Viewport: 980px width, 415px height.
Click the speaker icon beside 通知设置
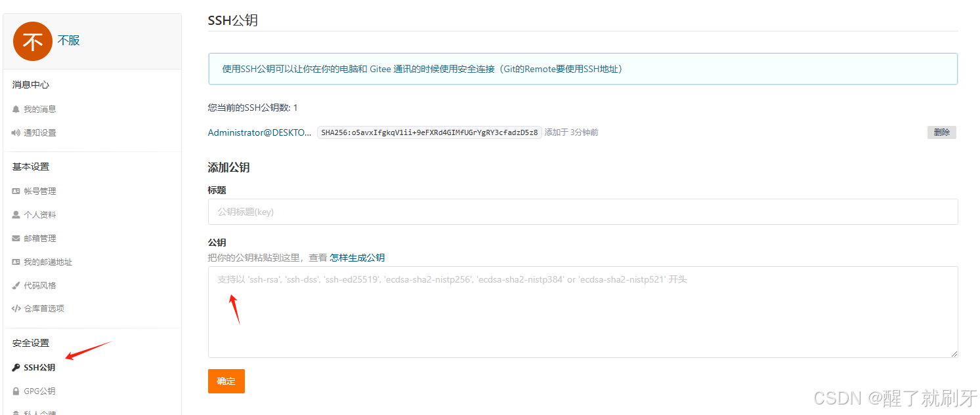tap(16, 133)
